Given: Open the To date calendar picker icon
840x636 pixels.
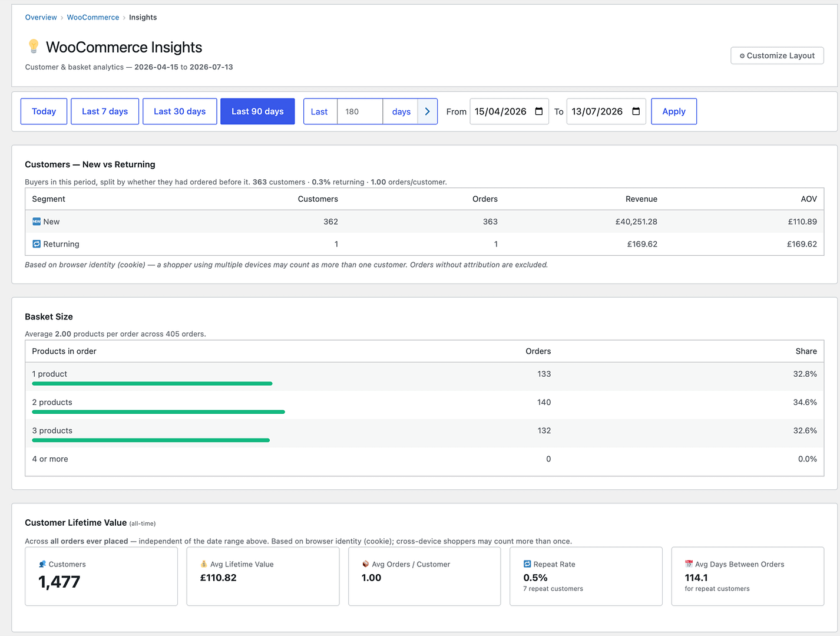Looking at the screenshot, I should (x=636, y=111).
